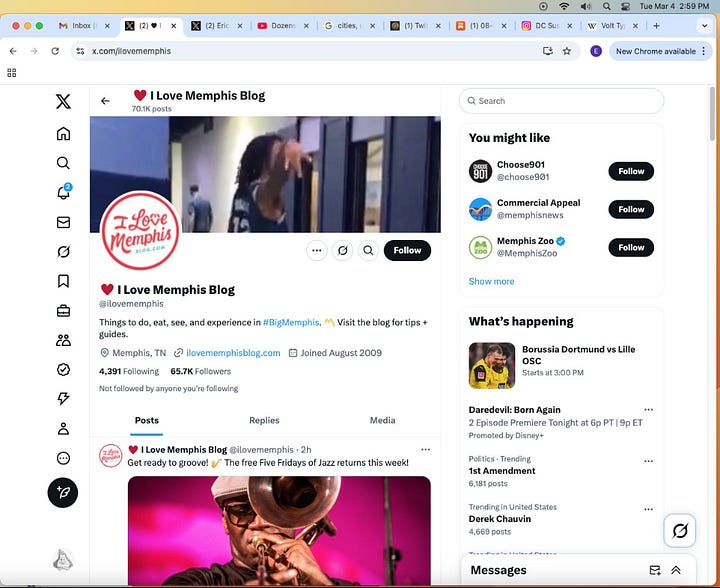Switch to the Gmail Inbox browser tab

(x=84, y=26)
